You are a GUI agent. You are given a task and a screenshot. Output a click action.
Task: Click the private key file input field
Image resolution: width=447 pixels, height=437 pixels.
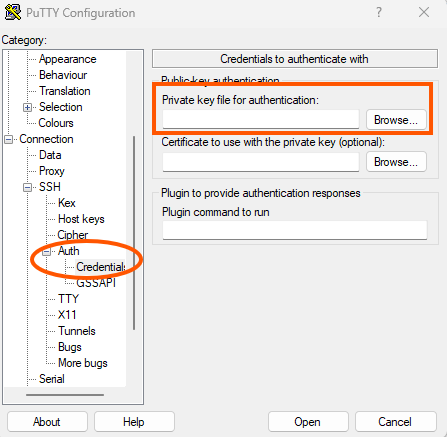coord(261,120)
